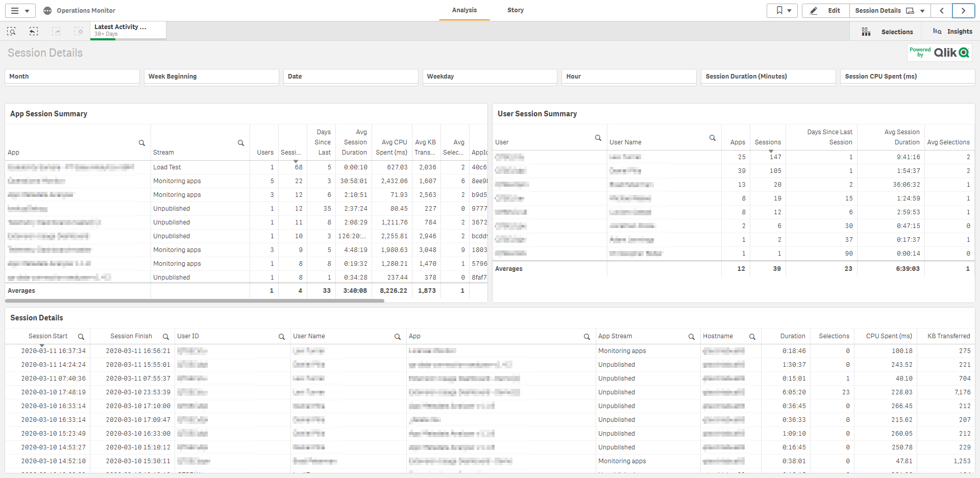
Task: Open the navigation menu dropdown
Action: (x=20, y=11)
